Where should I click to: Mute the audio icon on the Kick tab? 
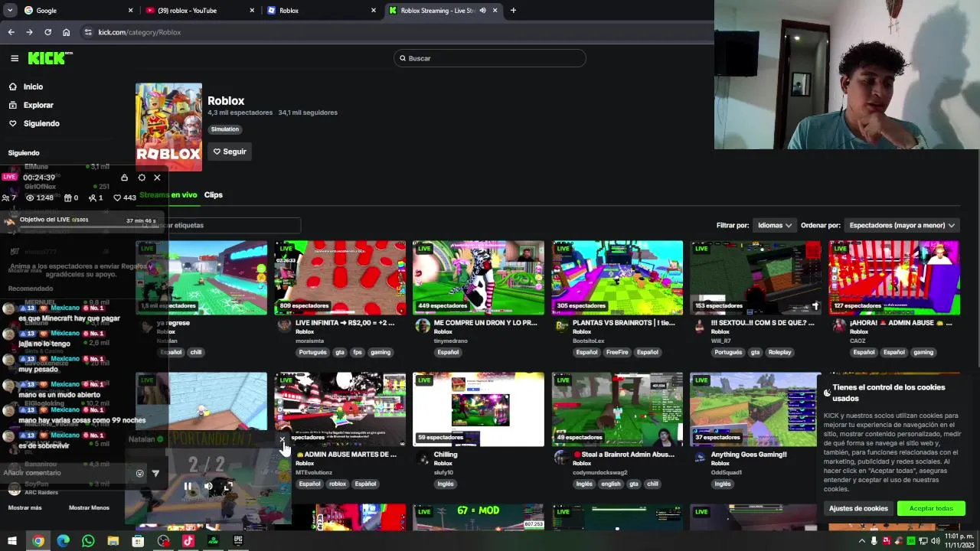coord(482,11)
